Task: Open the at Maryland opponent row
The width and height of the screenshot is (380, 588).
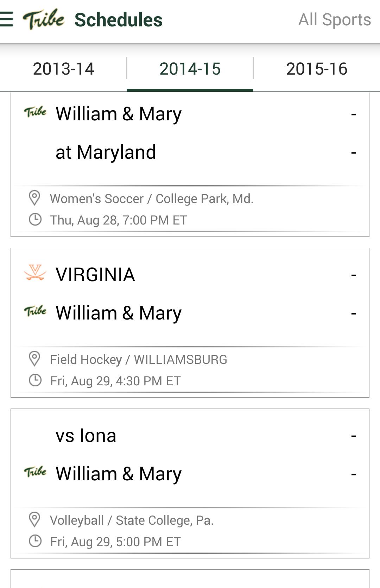Action: (x=106, y=152)
